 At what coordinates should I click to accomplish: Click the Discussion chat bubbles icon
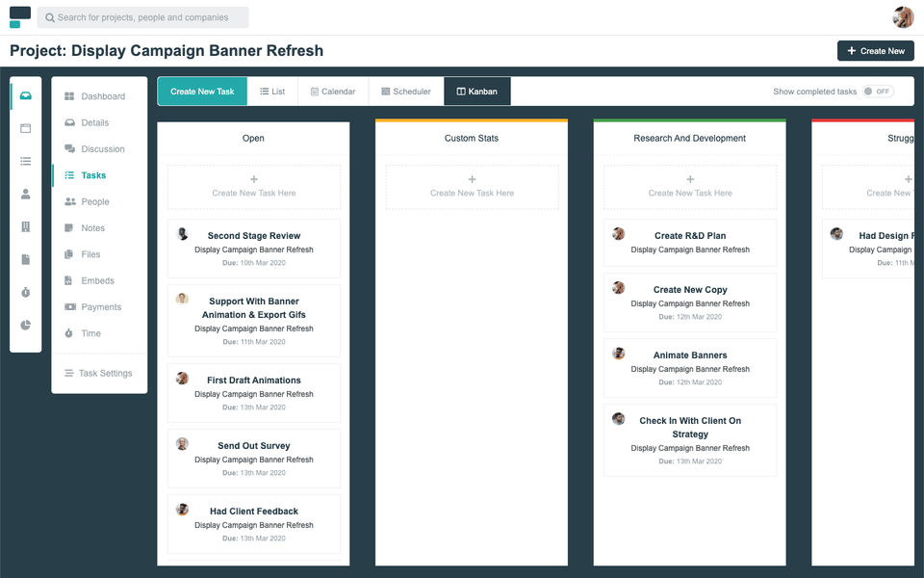coord(69,148)
